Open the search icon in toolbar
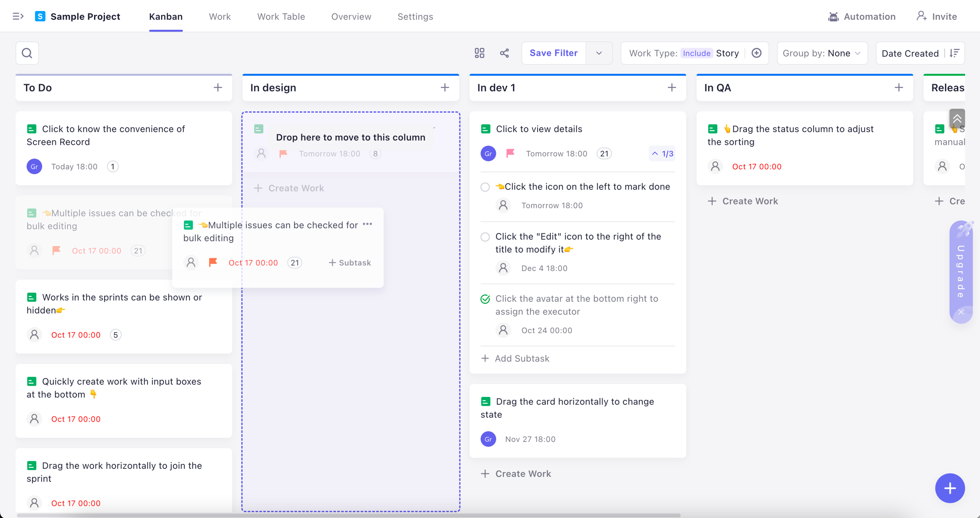The height and width of the screenshot is (518, 980). coord(27,53)
